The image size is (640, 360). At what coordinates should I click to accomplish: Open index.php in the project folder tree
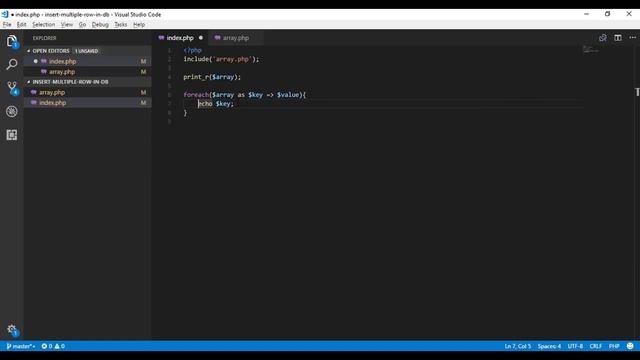[x=87, y=103]
